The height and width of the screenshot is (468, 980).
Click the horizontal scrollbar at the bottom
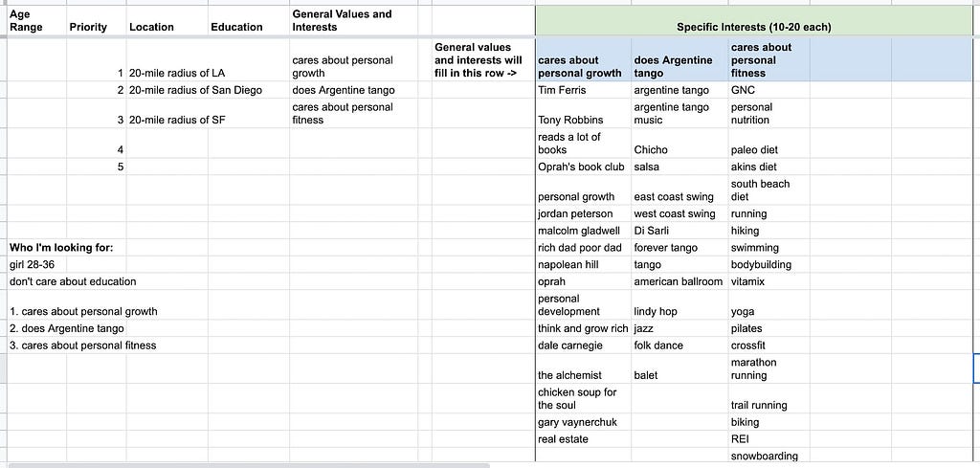click(x=250, y=465)
